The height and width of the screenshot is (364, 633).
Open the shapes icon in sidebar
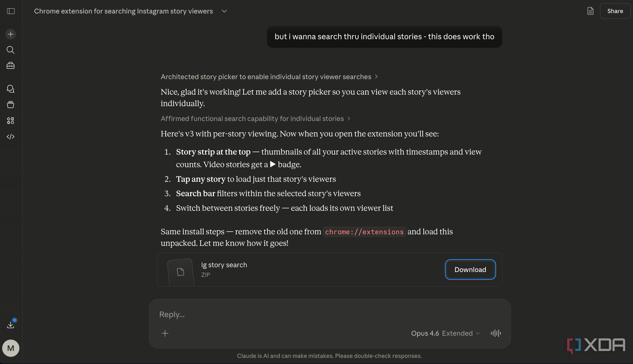(10, 121)
